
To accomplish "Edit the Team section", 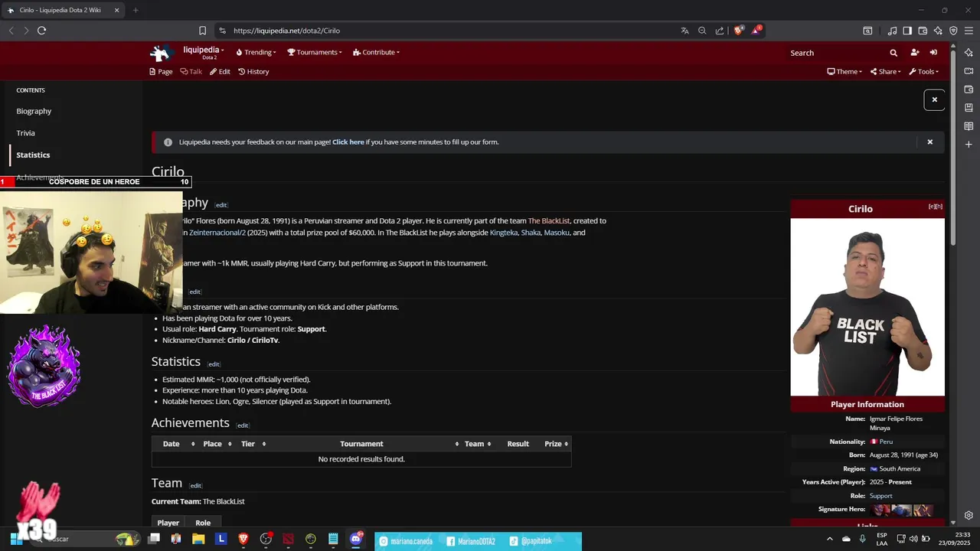I will [x=196, y=486].
